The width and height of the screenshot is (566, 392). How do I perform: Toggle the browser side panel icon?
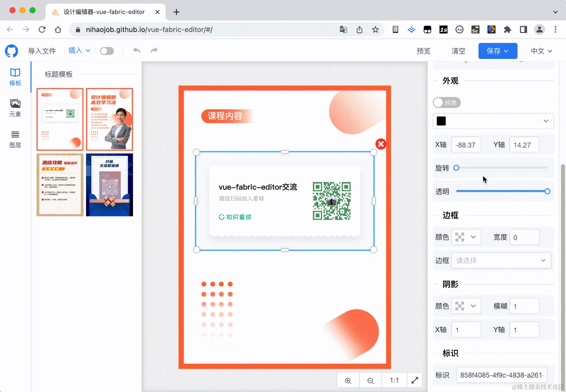[523, 29]
